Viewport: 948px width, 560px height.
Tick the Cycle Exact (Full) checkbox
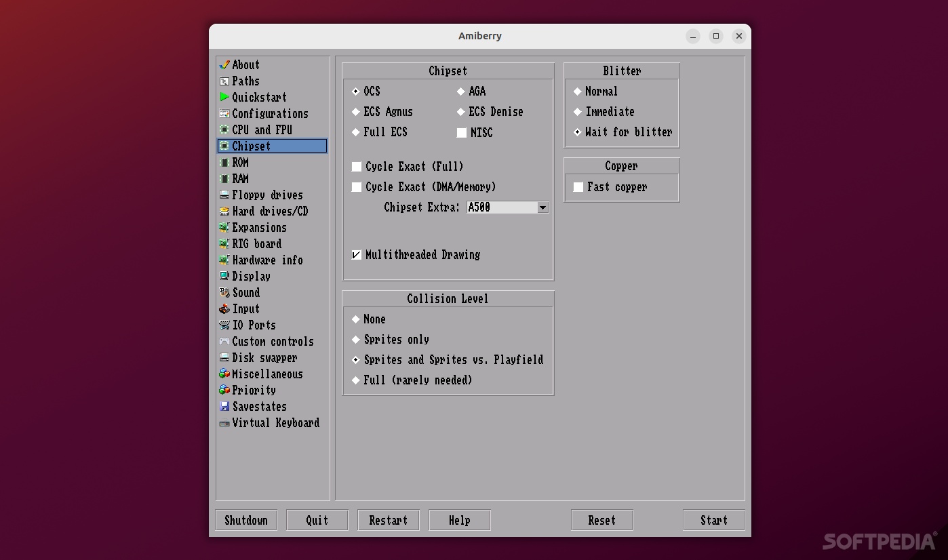[357, 167]
